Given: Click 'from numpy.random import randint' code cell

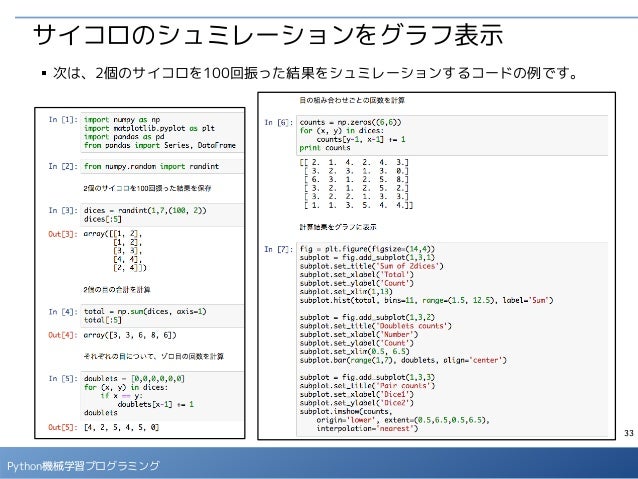Looking at the screenshot, I should [162, 166].
